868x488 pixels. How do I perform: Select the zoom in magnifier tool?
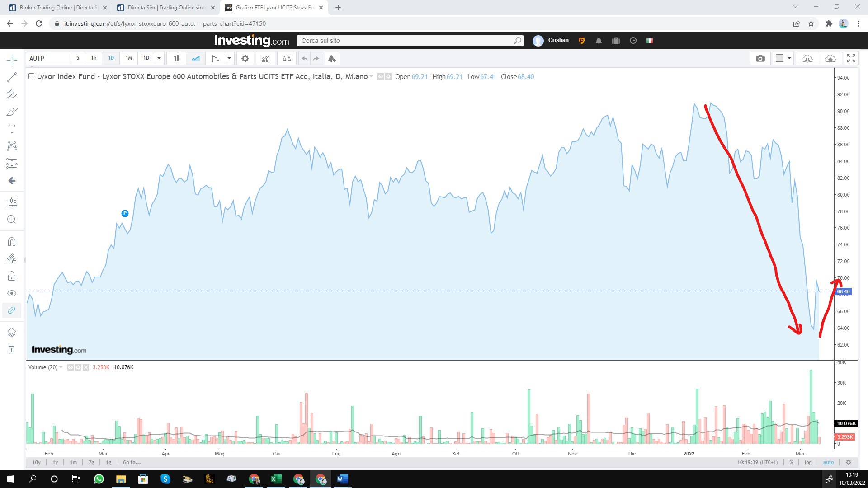tap(12, 220)
